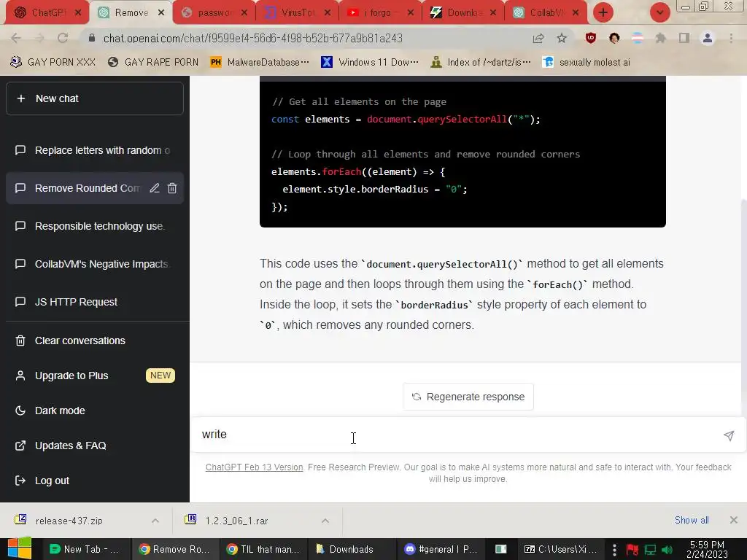Screen dimensions: 747x560
Task: Rename the Remove Rounded Corners chat with pencil icon
Action: [155, 188]
